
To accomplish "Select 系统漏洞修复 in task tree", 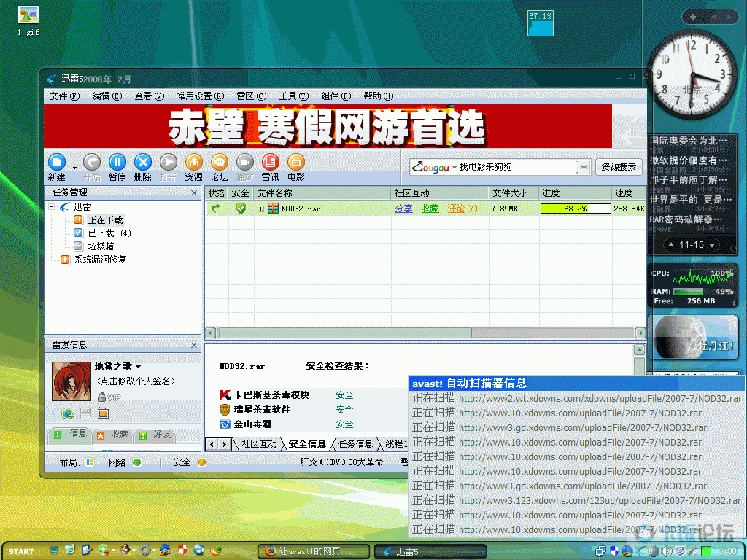I will [100, 260].
